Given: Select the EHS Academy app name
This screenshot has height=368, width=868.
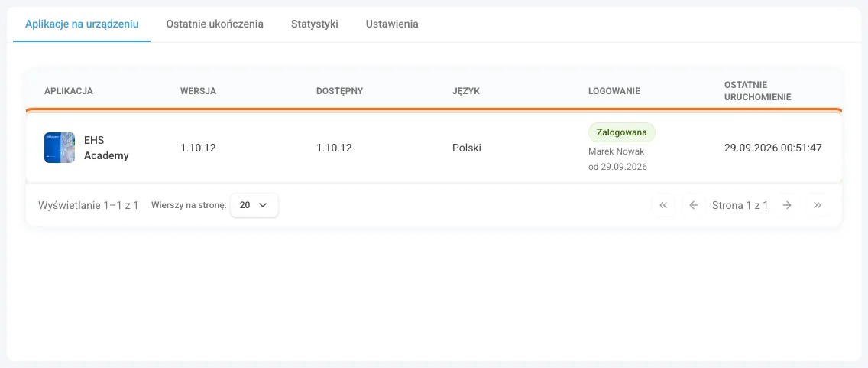Looking at the screenshot, I should [x=106, y=148].
